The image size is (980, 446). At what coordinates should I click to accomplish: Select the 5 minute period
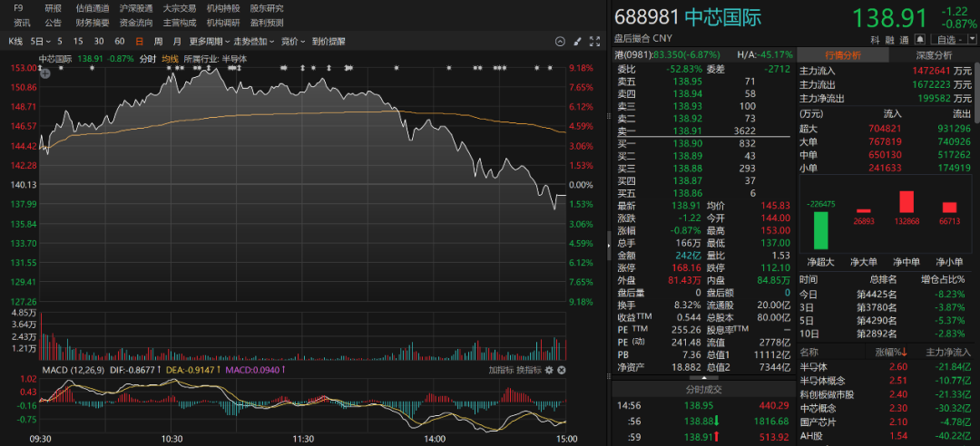pos(60,42)
